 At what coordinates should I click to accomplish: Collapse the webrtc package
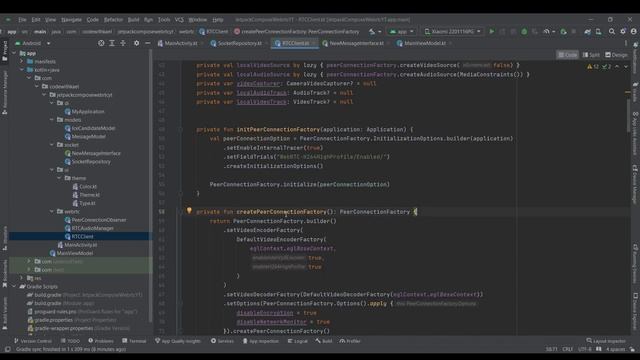(51, 211)
